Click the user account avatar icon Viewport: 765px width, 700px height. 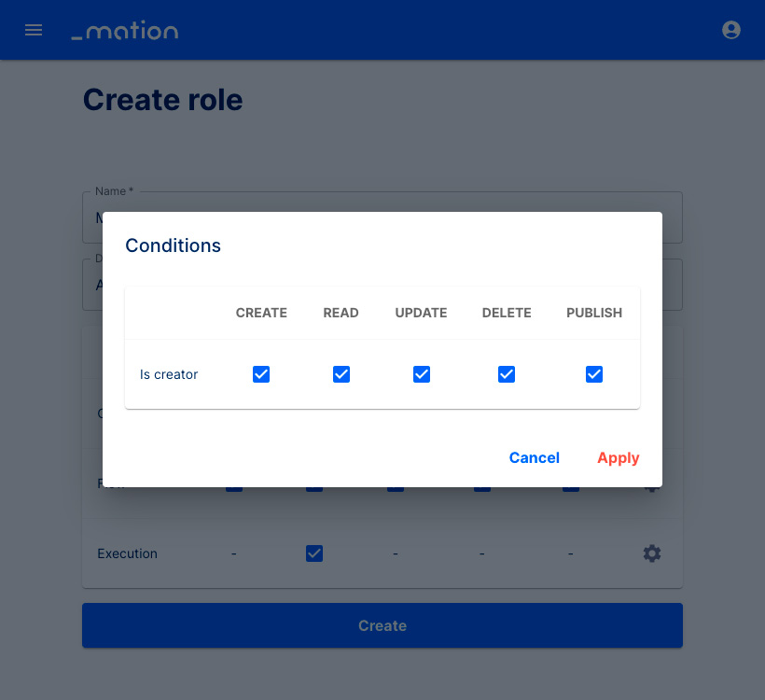click(730, 30)
